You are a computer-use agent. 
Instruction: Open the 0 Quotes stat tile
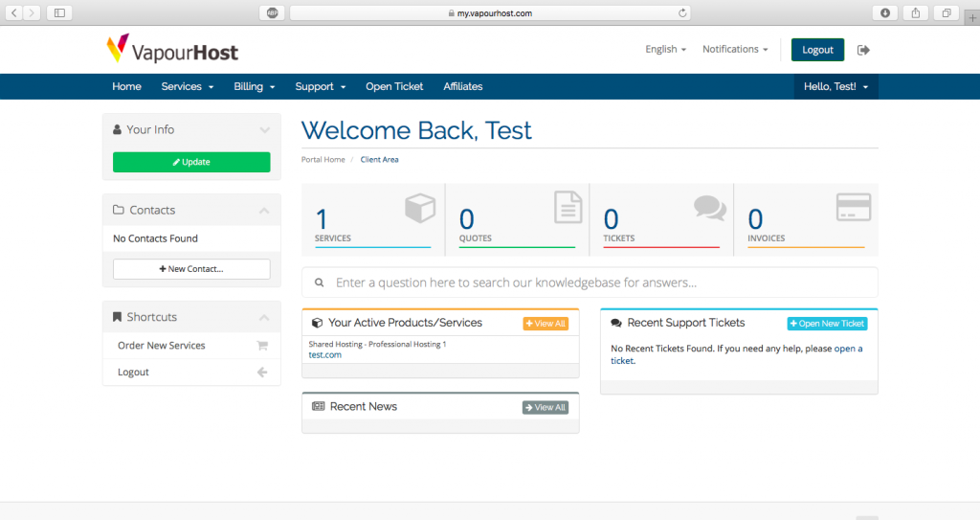point(518,219)
